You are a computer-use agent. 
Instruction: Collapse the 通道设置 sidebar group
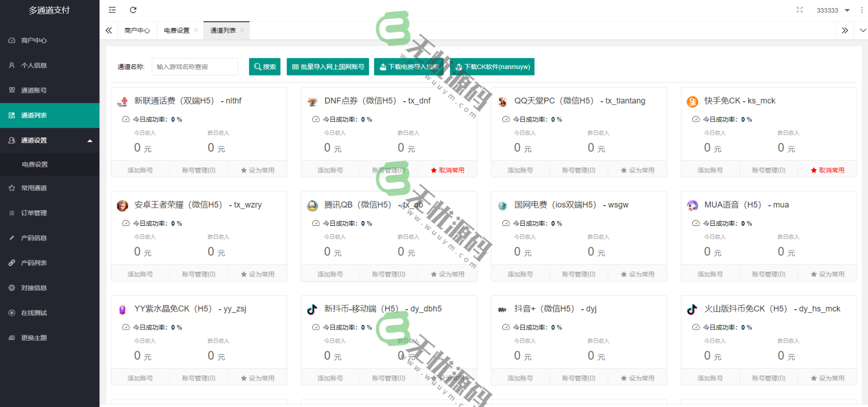click(x=50, y=141)
